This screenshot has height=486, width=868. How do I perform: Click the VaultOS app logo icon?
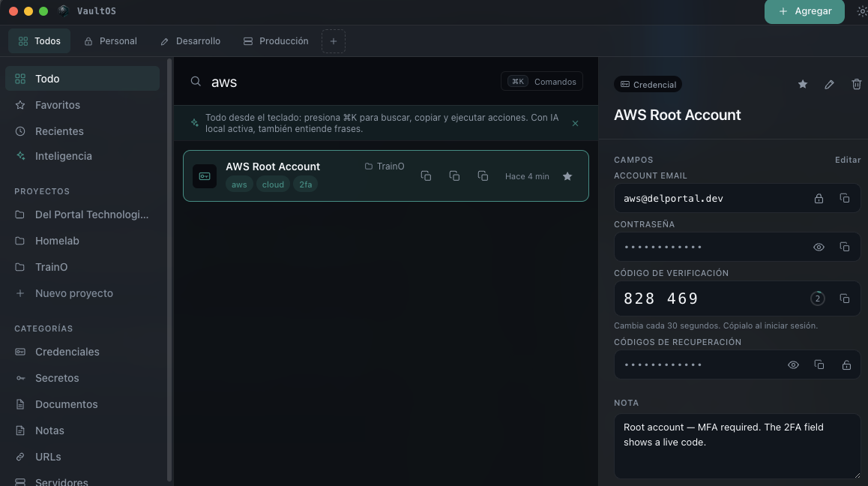pyautogui.click(x=63, y=10)
